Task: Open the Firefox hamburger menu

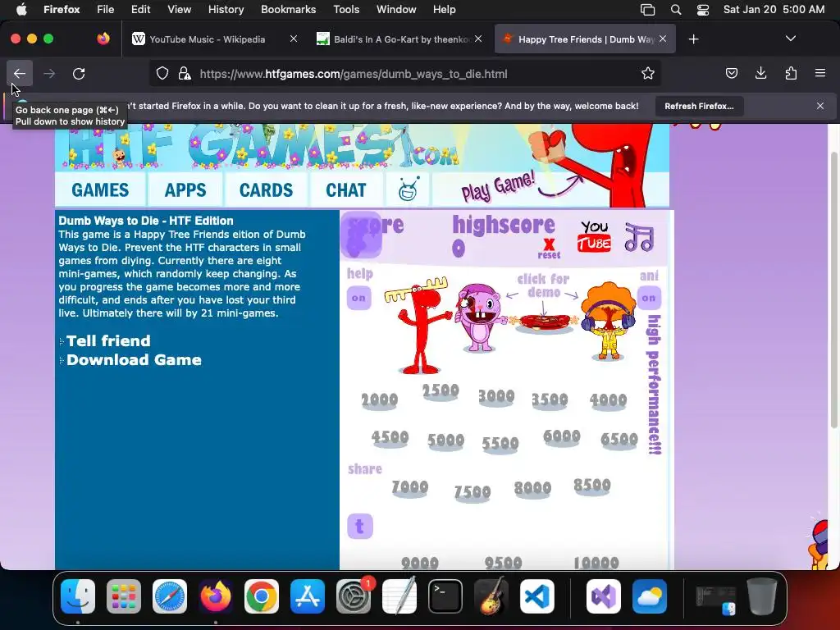Action: point(820,73)
